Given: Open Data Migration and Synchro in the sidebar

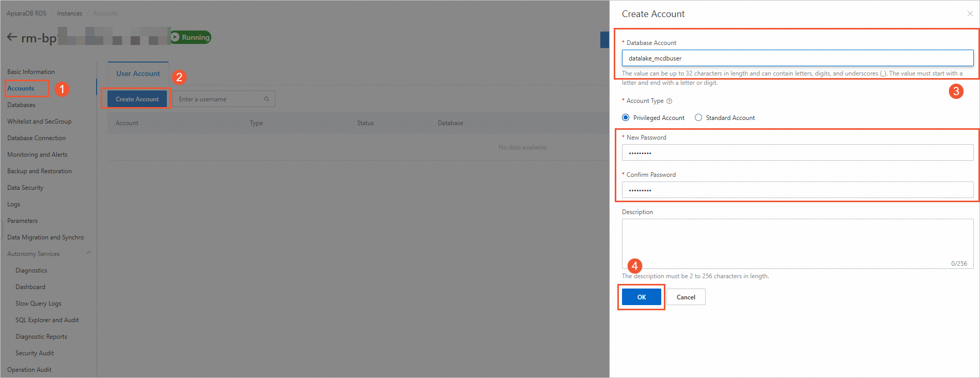Looking at the screenshot, I should pyautogui.click(x=45, y=237).
